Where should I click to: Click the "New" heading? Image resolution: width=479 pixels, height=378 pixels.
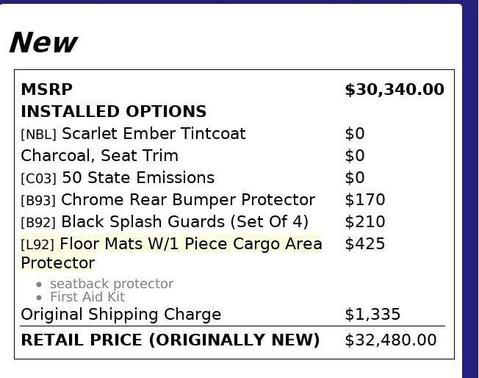pyautogui.click(x=44, y=42)
